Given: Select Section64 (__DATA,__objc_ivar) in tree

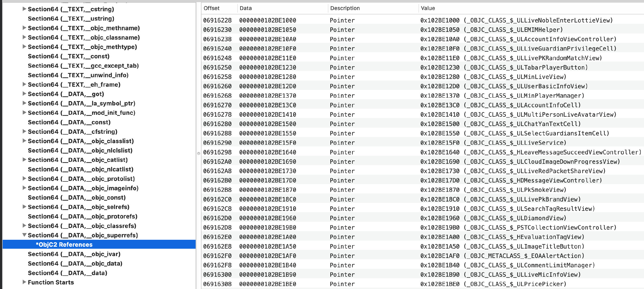Looking at the screenshot, I should pos(74,254).
